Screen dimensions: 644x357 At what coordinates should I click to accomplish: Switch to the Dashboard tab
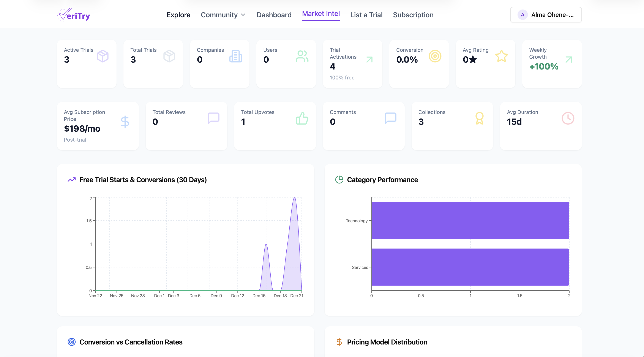[274, 15]
